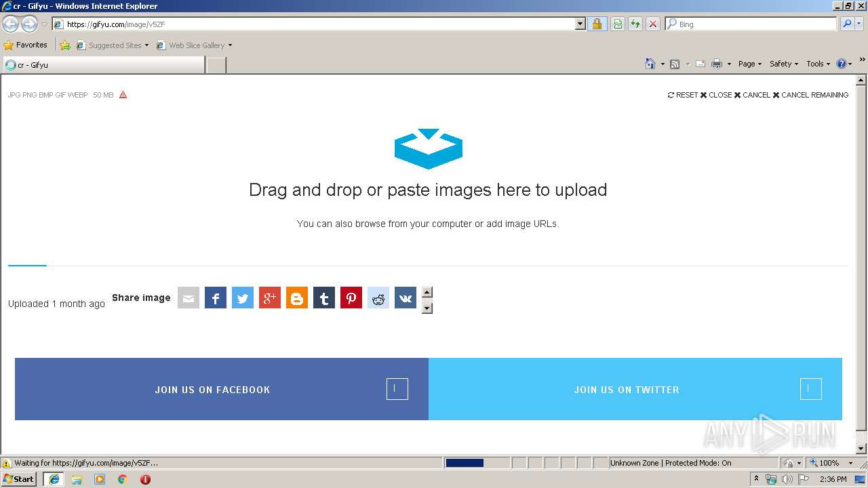Click the security lock icon in address bar

(x=597, y=24)
